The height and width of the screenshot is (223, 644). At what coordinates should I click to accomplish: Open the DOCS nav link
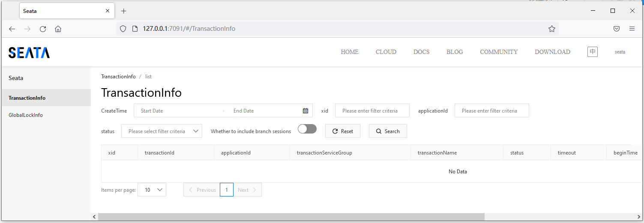point(422,52)
